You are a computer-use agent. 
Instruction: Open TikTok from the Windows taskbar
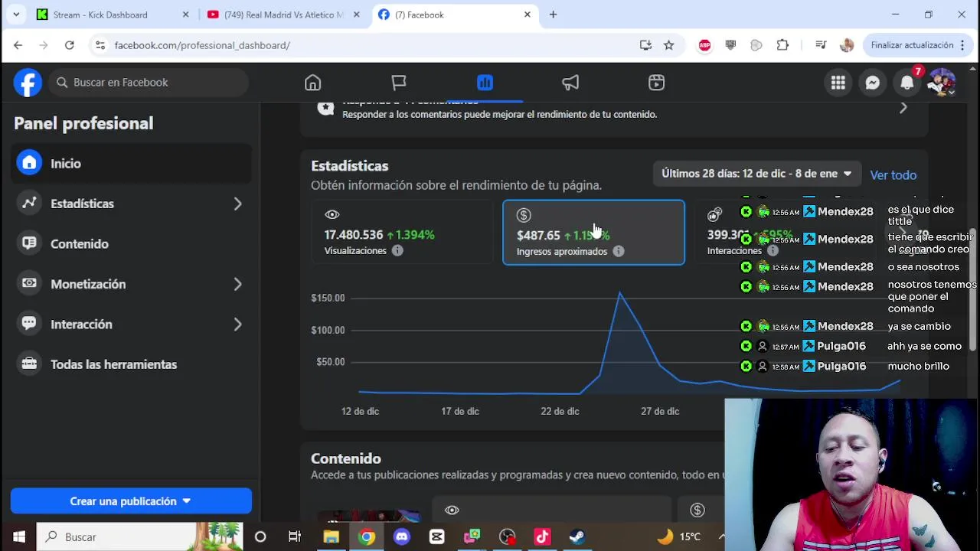pyautogui.click(x=542, y=536)
